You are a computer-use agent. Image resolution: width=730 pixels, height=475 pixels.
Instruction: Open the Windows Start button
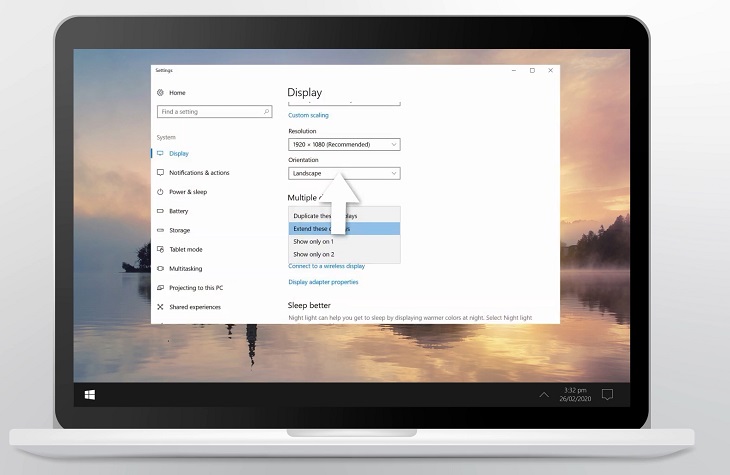coord(90,395)
